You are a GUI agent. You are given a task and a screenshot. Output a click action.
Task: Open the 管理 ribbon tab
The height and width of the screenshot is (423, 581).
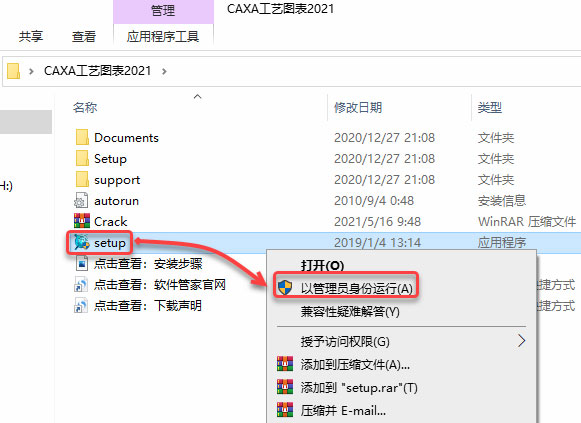click(x=163, y=11)
